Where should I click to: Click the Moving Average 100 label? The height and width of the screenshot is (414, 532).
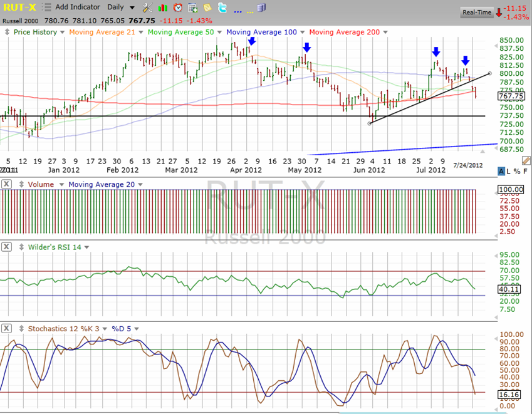[x=261, y=32]
